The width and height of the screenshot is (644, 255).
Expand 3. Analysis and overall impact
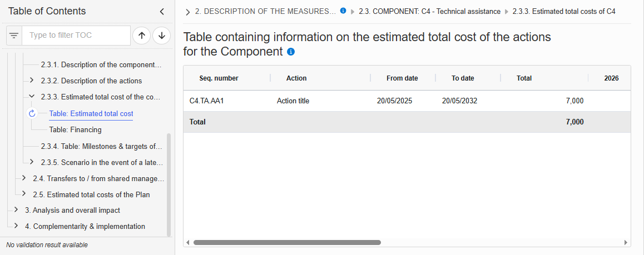pyautogui.click(x=16, y=210)
